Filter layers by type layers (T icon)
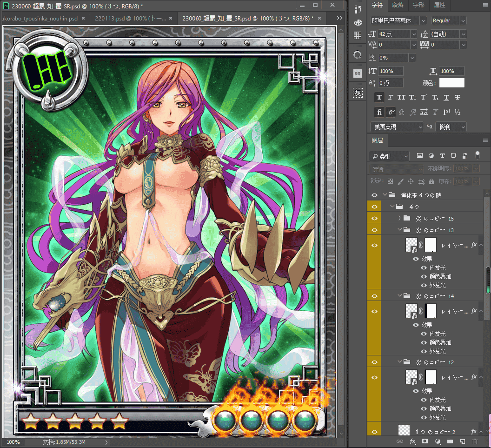Screen dimensions: 491x448 (x=443, y=156)
